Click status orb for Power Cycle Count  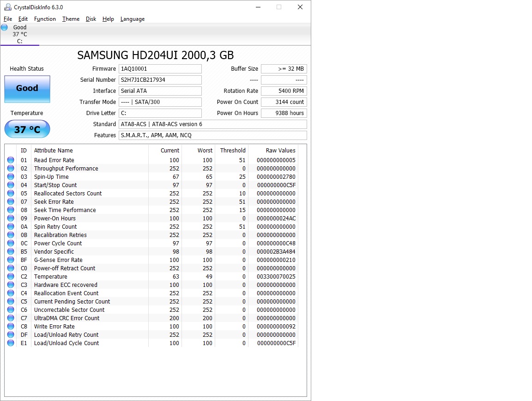pos(11,243)
